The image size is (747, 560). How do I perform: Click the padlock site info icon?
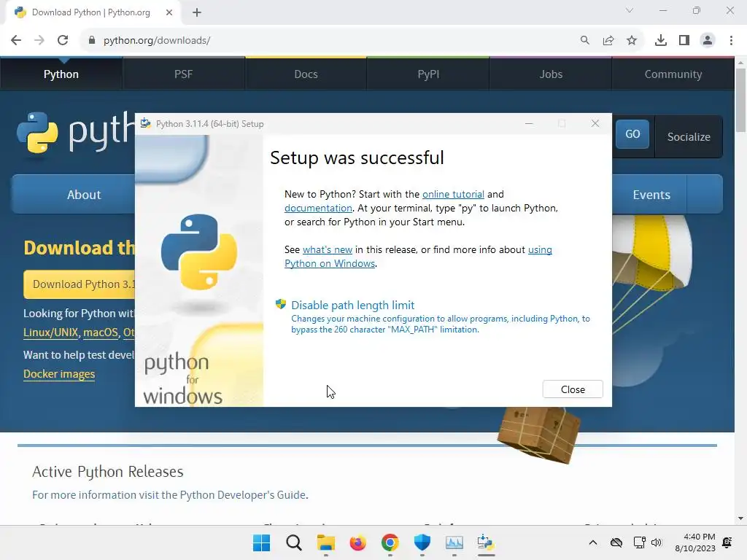click(92, 41)
